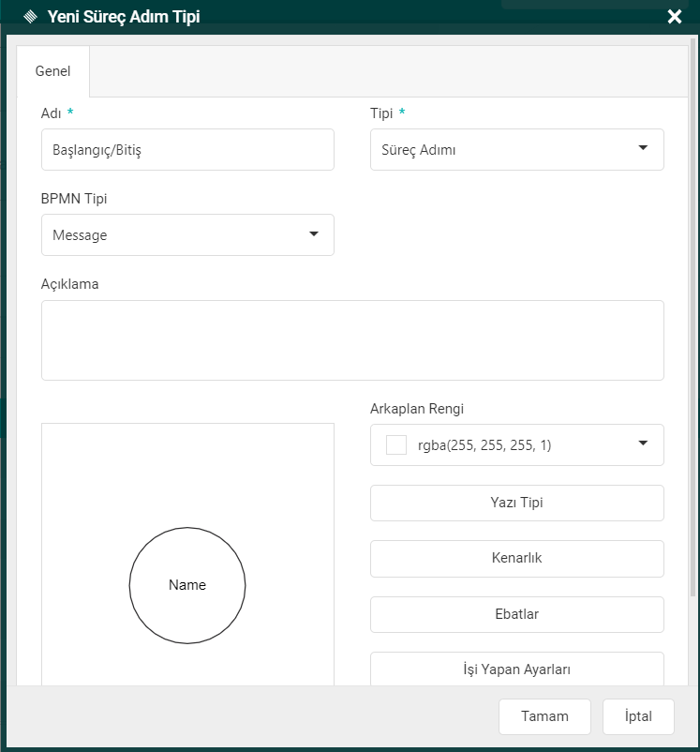Switch to the Genel tab
The height and width of the screenshot is (752, 700).
[52, 70]
